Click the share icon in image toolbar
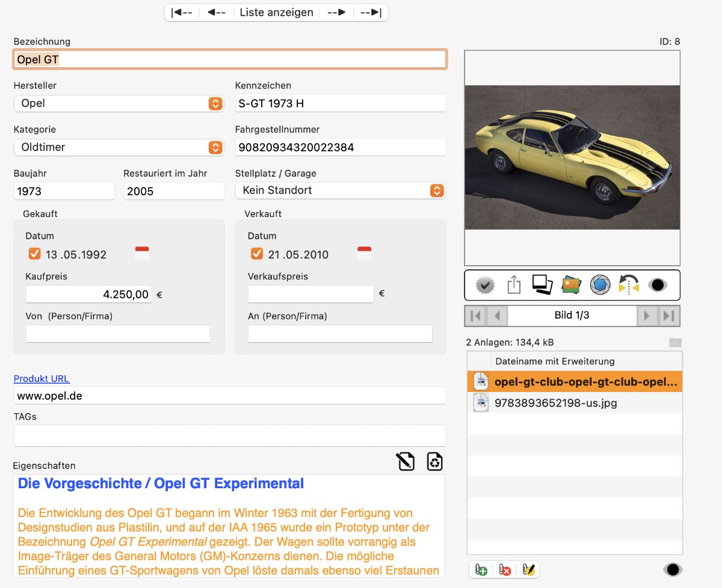Image resolution: width=722 pixels, height=588 pixels. pos(514,284)
